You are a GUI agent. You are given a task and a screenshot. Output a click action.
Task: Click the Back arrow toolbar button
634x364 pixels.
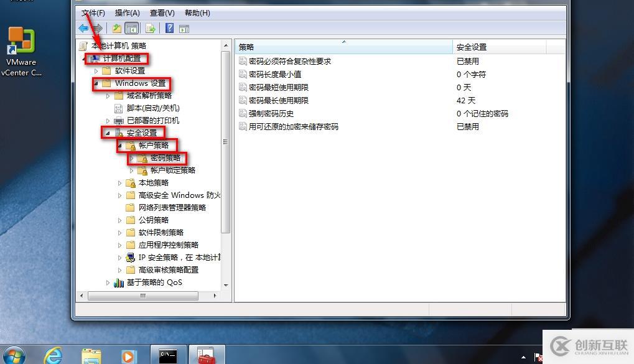pyautogui.click(x=84, y=29)
